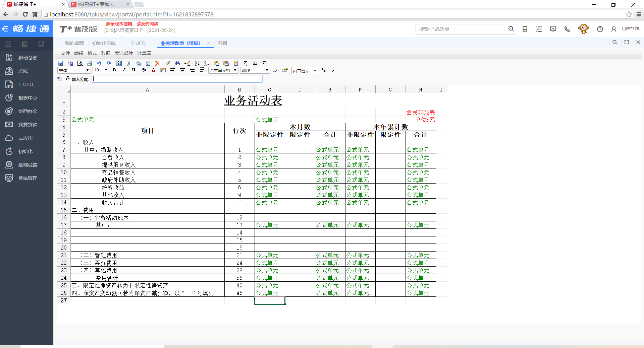
Task: Open the 宋体 font dropdown
Action: pos(74,70)
